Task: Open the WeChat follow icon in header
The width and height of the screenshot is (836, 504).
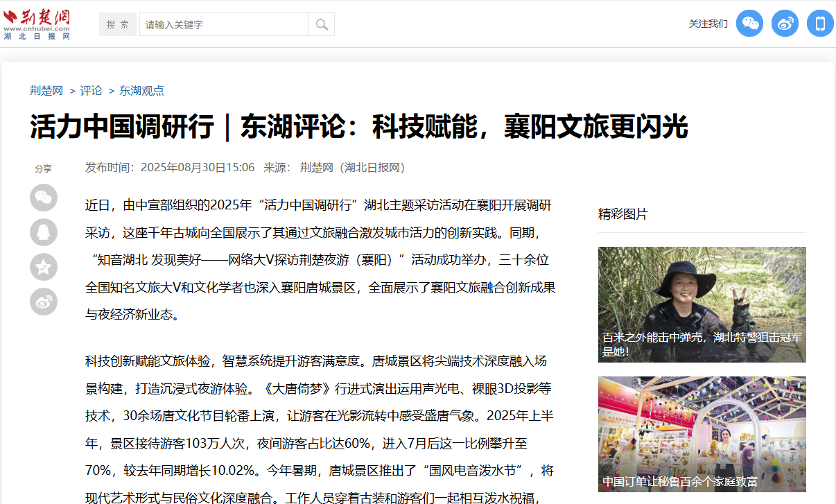Action: [x=749, y=24]
